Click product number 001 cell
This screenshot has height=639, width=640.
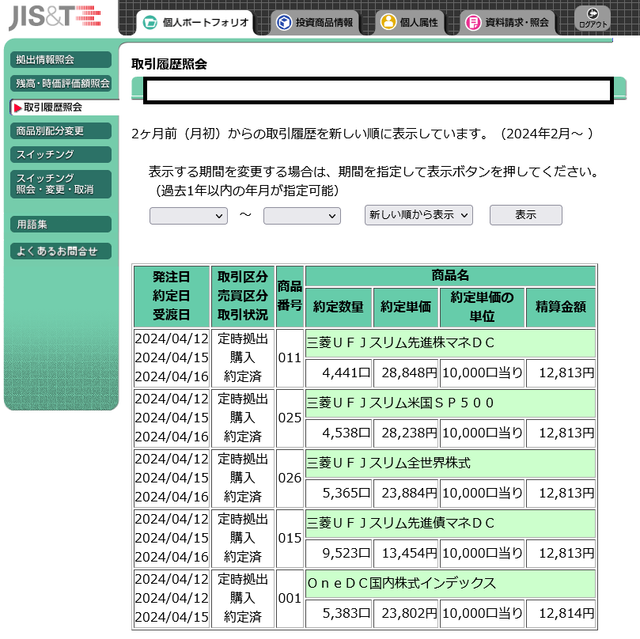pos(290,599)
